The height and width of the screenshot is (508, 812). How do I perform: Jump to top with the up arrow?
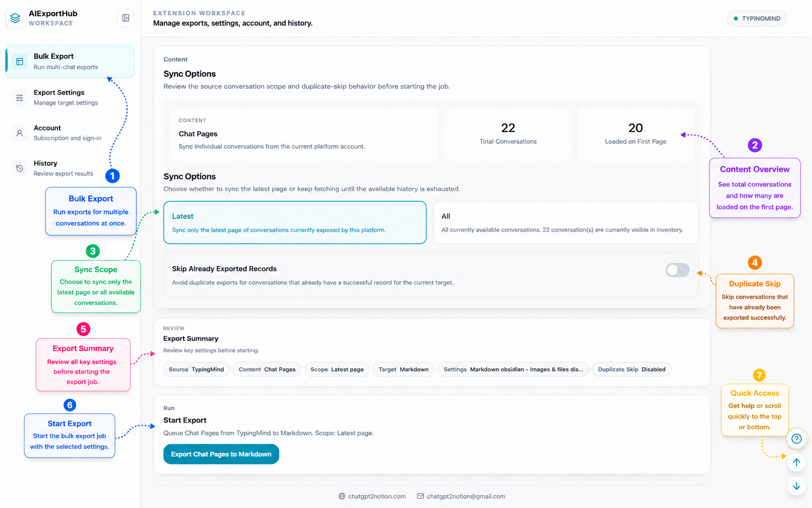[x=796, y=462]
